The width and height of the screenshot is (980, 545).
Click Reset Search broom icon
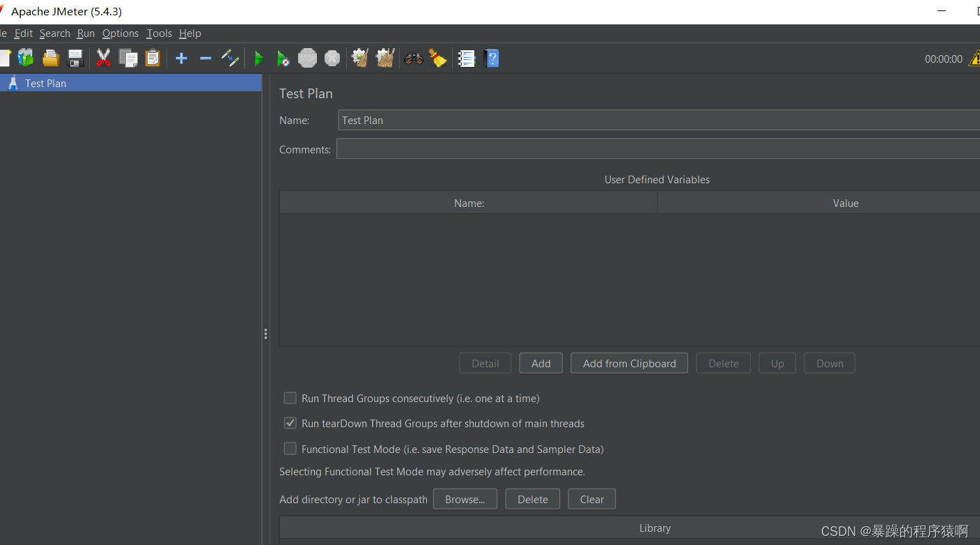438,58
